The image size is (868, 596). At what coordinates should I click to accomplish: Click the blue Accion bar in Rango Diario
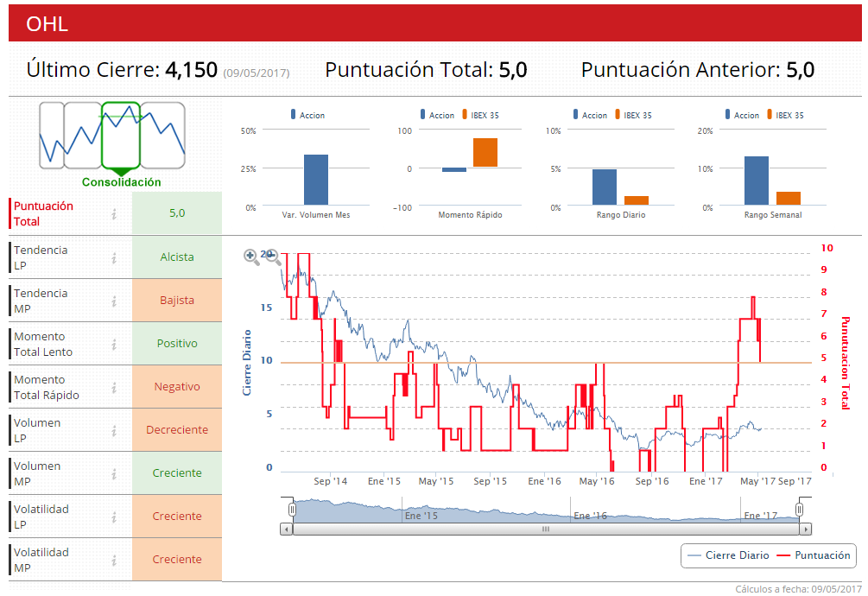pyautogui.click(x=605, y=187)
